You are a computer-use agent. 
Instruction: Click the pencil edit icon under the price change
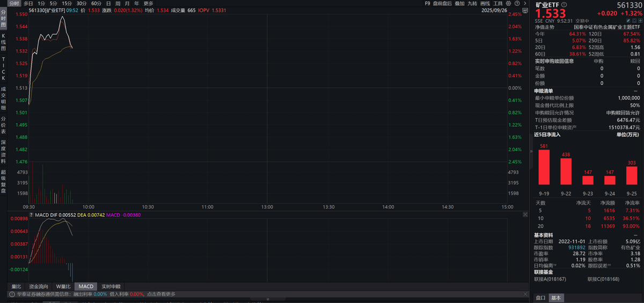coord(628,20)
